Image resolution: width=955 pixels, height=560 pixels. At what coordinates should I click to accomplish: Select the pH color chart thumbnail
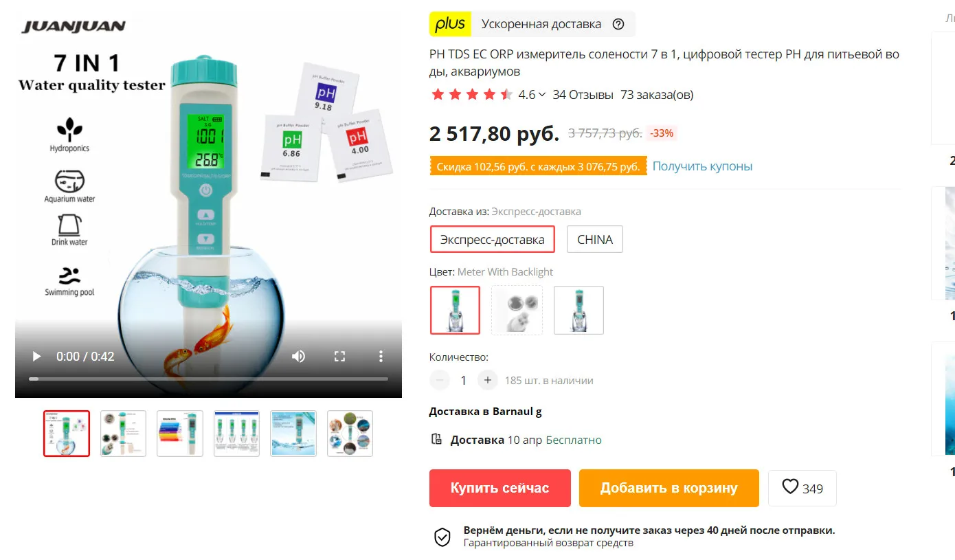tap(180, 434)
